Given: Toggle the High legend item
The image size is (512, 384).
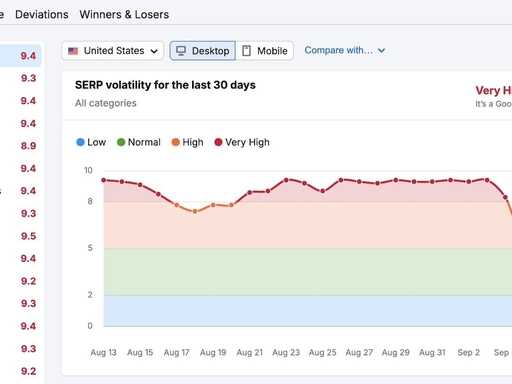Looking at the screenshot, I should pos(187,142).
